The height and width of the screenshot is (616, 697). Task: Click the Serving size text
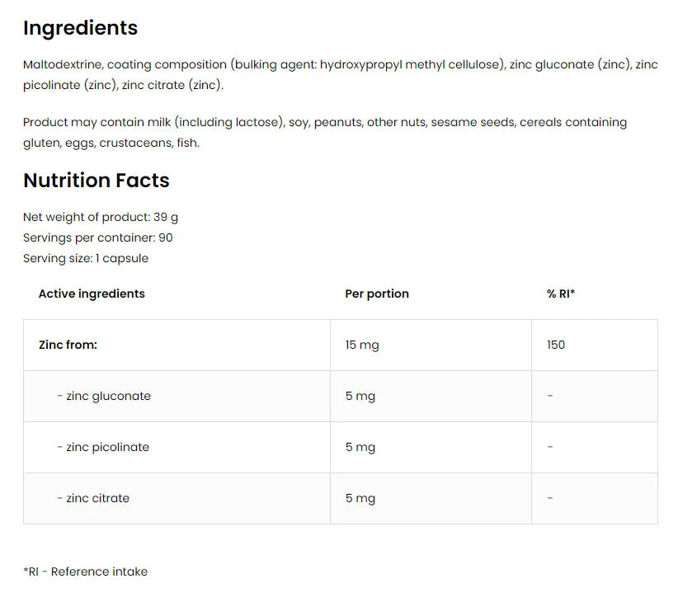(86, 258)
